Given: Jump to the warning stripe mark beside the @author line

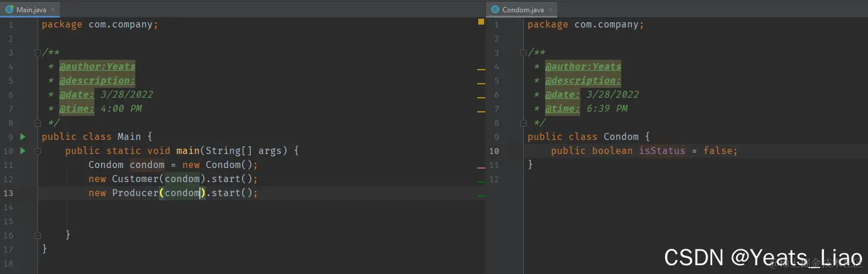Looking at the screenshot, I should (481, 69).
